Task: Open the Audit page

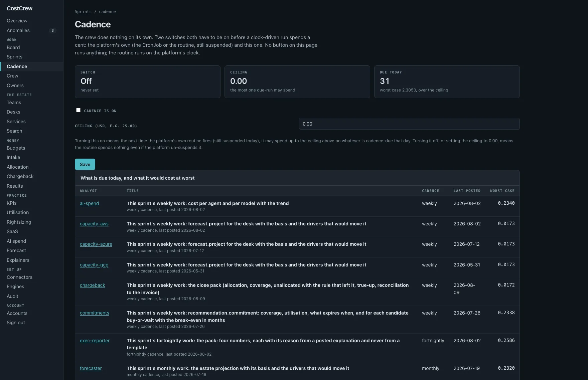Action: [x=31, y=296]
